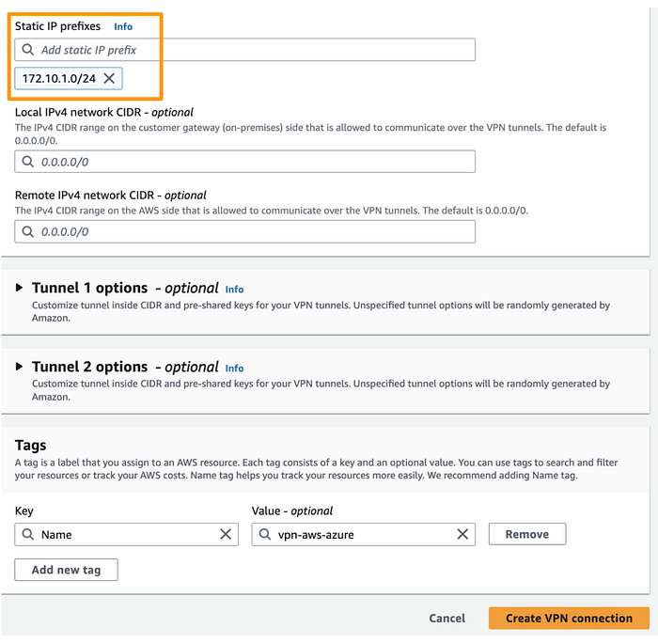658x644 pixels.
Task: Focus the Local IPv4 network CIDR input
Action: click(245, 161)
